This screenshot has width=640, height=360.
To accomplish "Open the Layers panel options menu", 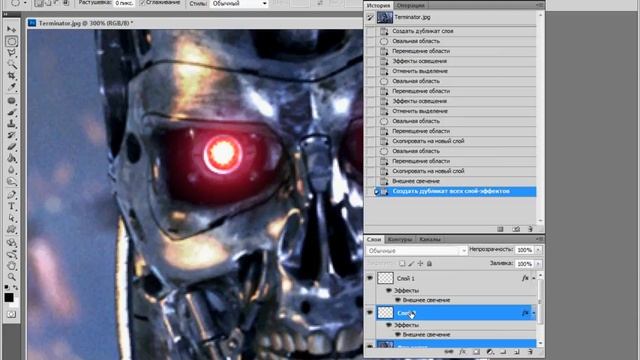I will [540, 239].
